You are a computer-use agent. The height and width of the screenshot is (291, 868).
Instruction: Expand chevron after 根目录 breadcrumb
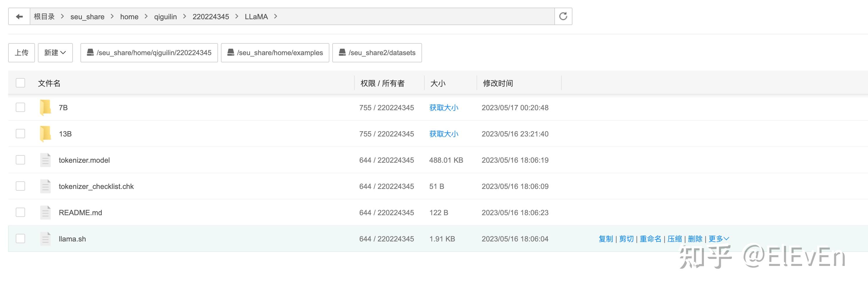click(x=62, y=16)
